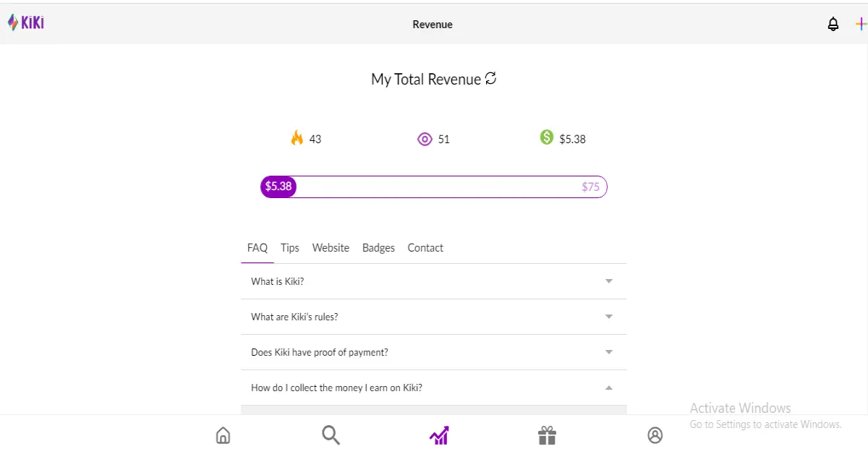Image resolution: width=868 pixels, height=449 pixels.
Task: Click the Kiki logo
Action: 26,23
